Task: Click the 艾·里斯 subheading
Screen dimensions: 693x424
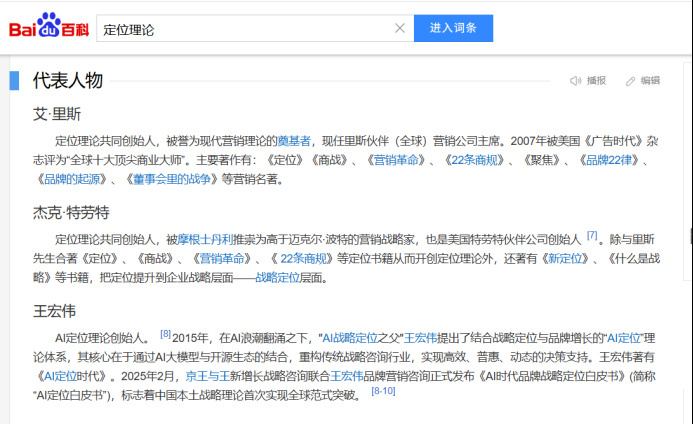Action: coord(57,114)
